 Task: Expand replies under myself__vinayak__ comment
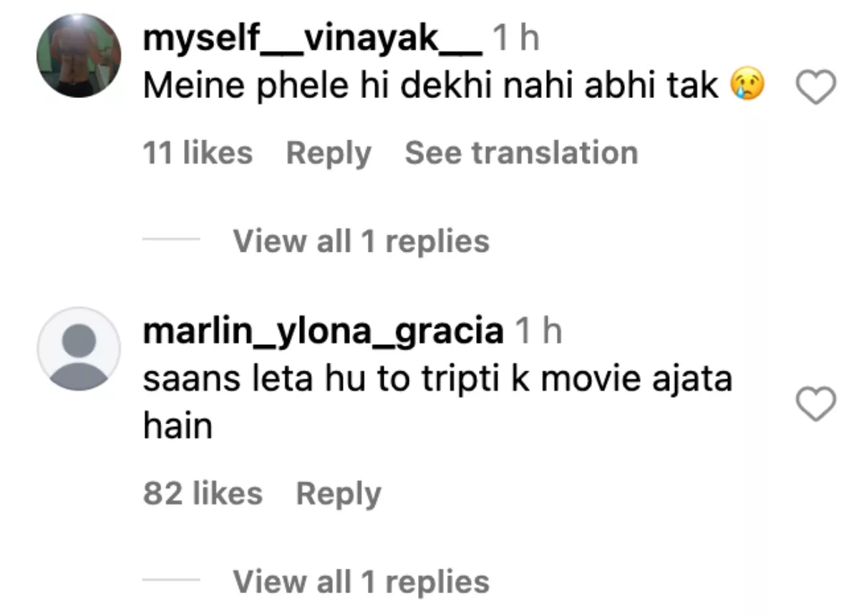pyautogui.click(x=361, y=241)
